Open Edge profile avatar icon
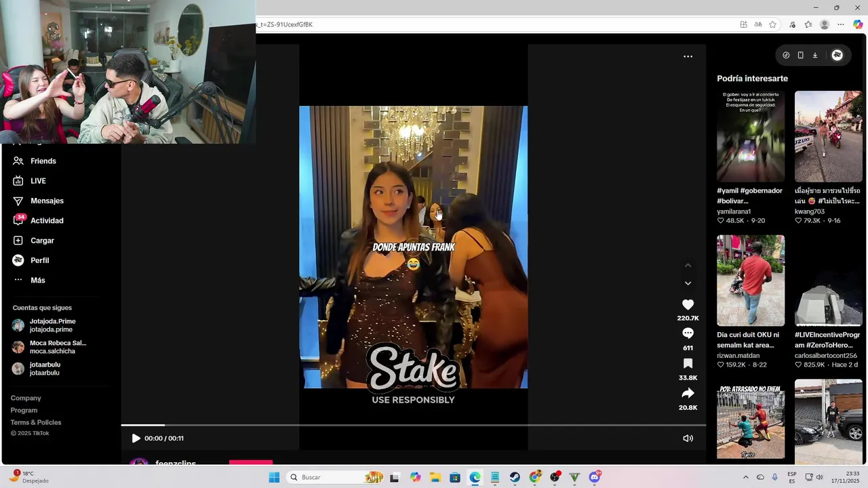 click(x=825, y=24)
